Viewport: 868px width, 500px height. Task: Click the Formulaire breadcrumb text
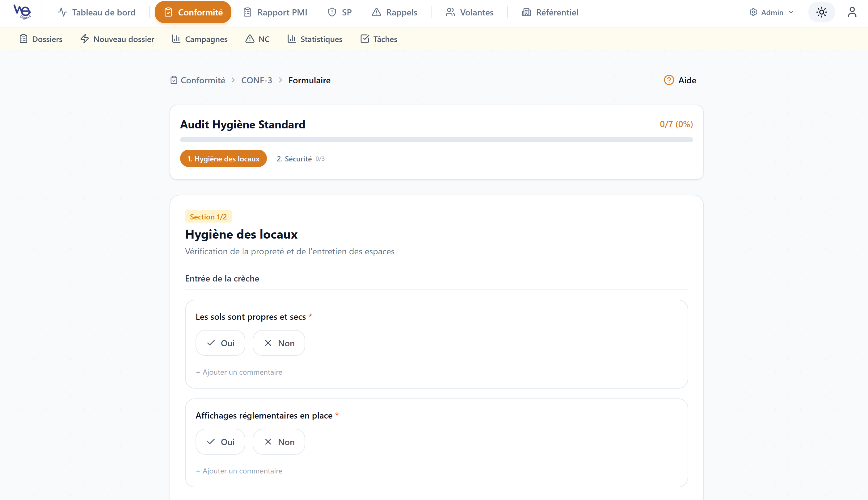point(309,80)
